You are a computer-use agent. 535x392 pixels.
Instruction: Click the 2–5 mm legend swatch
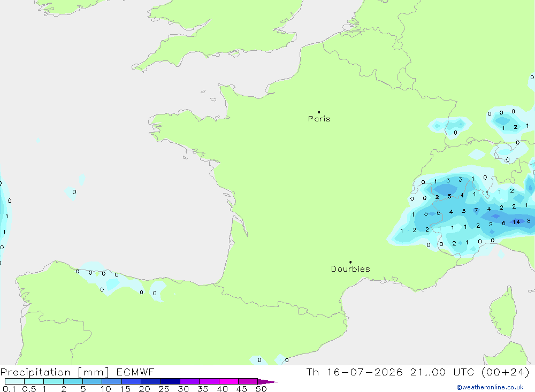pos(73,381)
